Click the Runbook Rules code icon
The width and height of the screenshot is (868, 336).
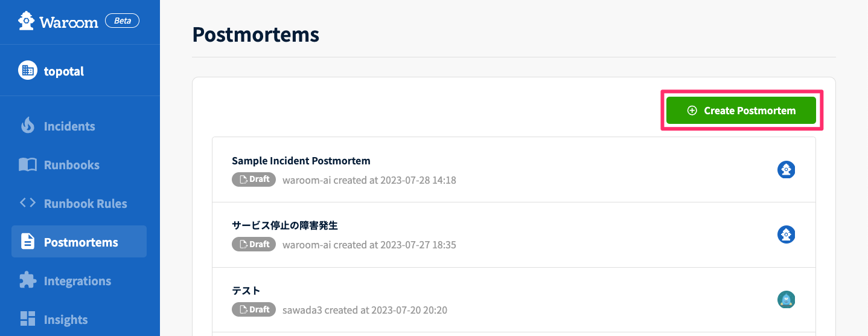[x=28, y=203]
